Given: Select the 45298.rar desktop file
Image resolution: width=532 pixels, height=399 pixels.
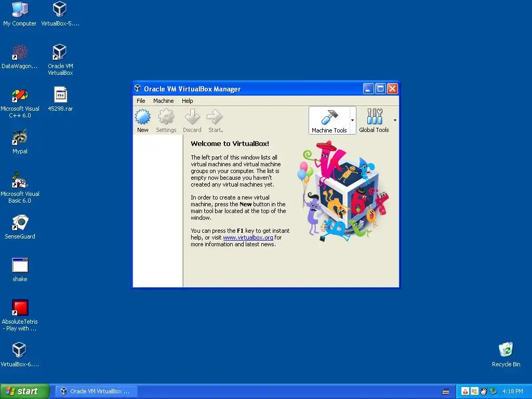Looking at the screenshot, I should [60, 99].
